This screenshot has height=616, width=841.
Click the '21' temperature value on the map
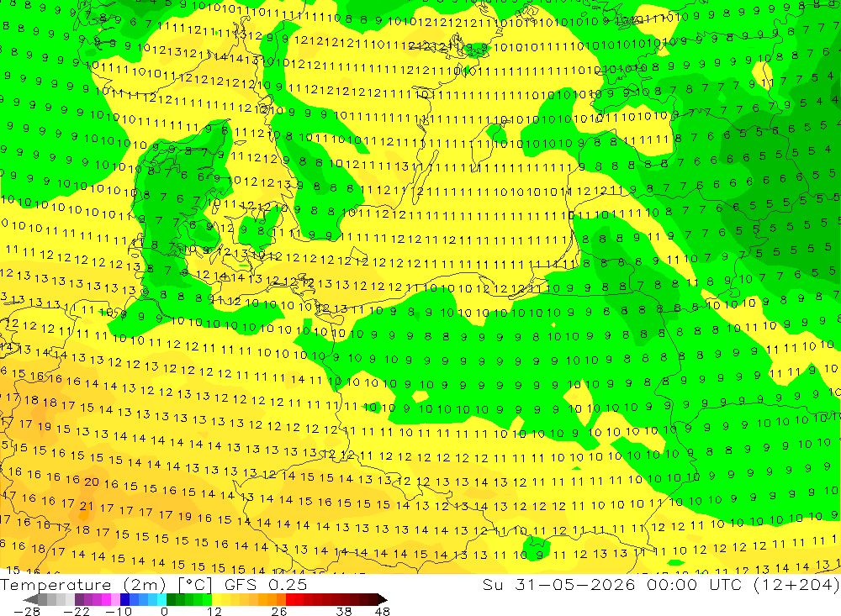pyautogui.click(x=86, y=506)
